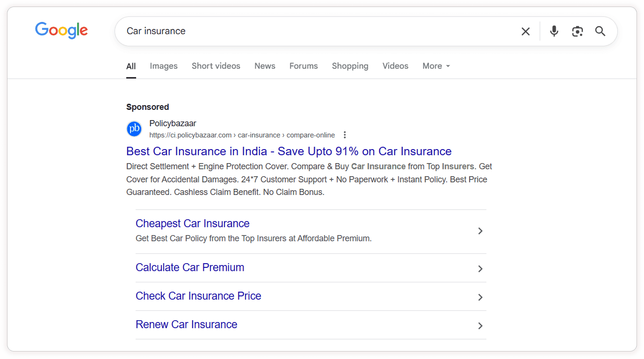This screenshot has width=644, height=359.
Task: Switch to the Forums tab
Action: coord(304,66)
